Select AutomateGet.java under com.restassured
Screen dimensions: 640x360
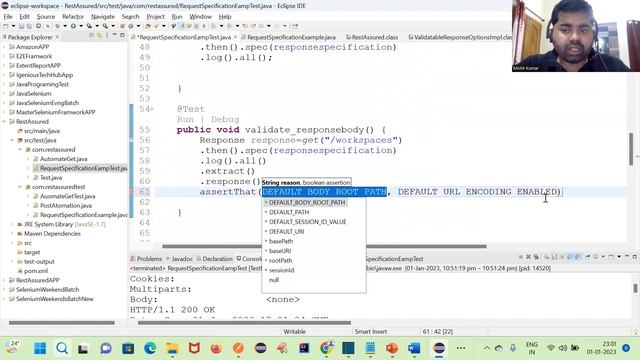pos(63,159)
